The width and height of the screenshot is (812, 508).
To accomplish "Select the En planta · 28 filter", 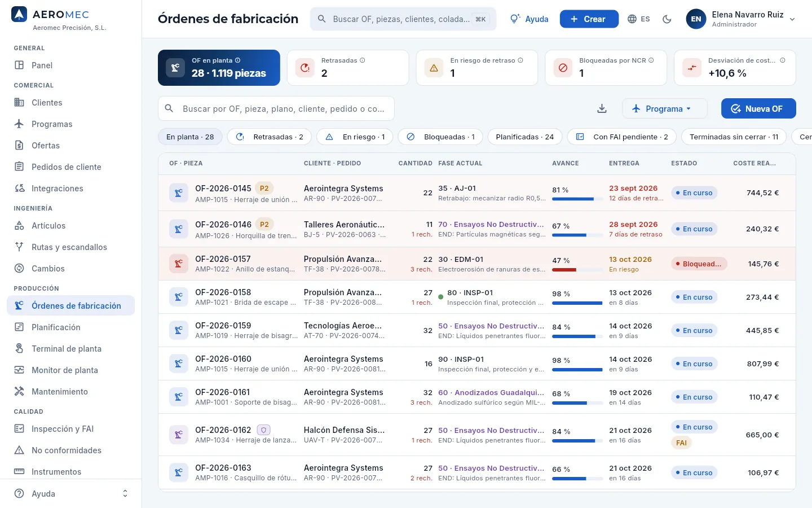I will pos(190,137).
